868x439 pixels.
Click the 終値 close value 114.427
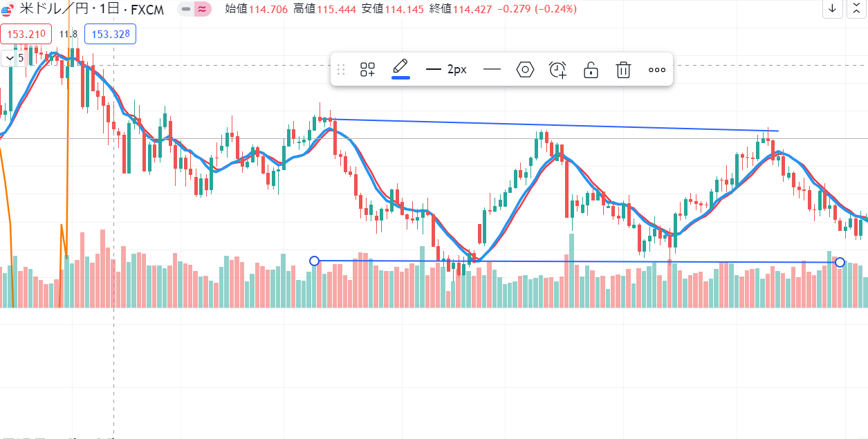tap(474, 9)
